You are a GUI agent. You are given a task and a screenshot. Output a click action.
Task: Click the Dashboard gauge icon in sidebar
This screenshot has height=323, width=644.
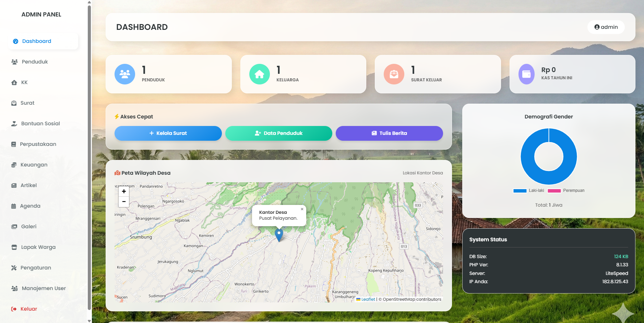point(15,41)
